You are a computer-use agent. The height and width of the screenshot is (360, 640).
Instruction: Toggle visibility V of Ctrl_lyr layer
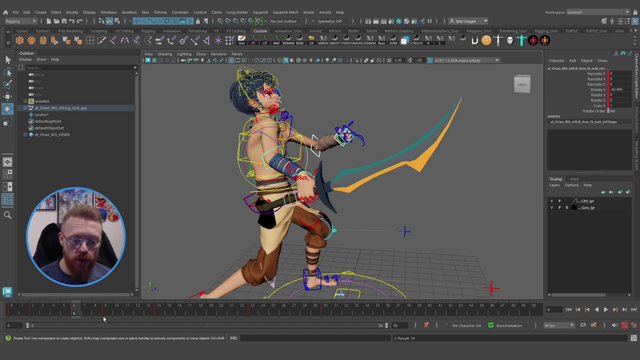[x=551, y=201]
